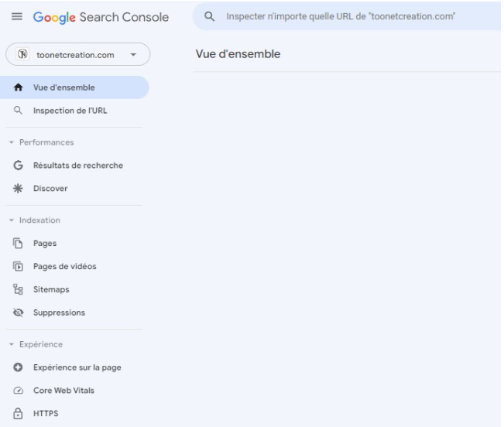Click the Expérience sur la page plus icon
Viewport: 504px width, 427px height.
(x=17, y=367)
